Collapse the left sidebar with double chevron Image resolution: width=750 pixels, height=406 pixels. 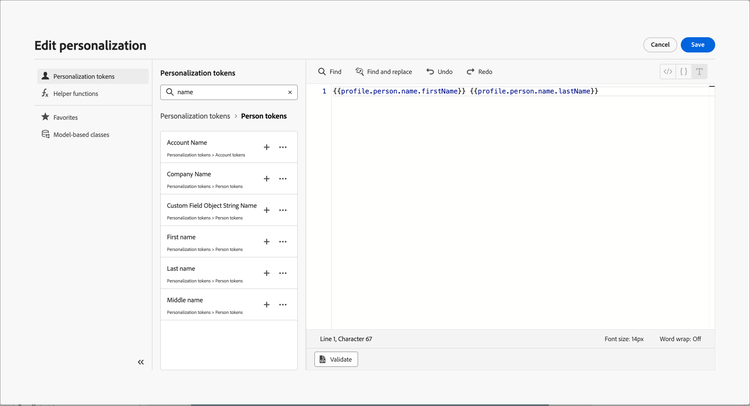coord(141,362)
